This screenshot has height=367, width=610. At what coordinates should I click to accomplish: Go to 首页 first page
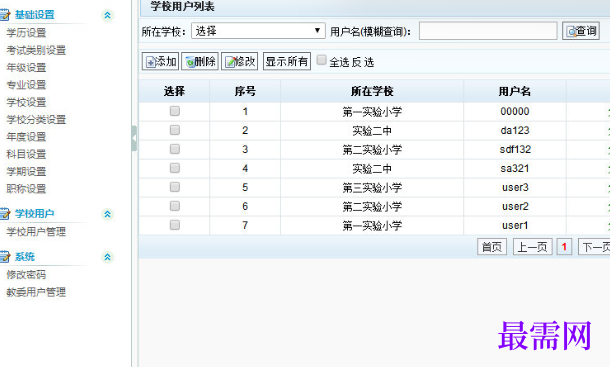(x=492, y=247)
